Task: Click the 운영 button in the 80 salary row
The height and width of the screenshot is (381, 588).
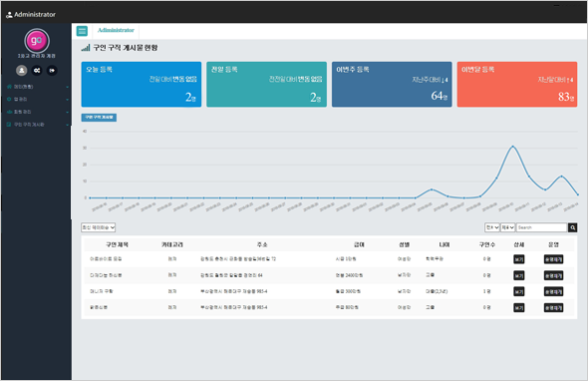Action: click(x=553, y=308)
